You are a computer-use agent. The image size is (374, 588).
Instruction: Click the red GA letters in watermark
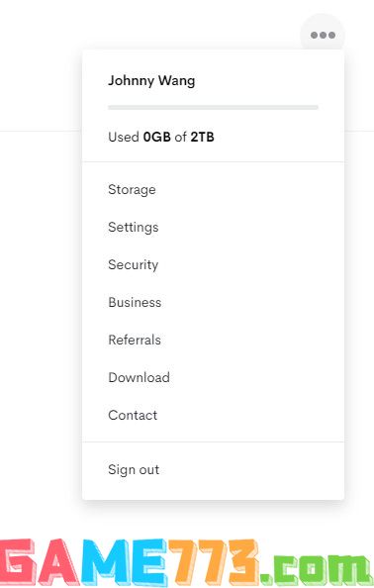click(x=41, y=562)
